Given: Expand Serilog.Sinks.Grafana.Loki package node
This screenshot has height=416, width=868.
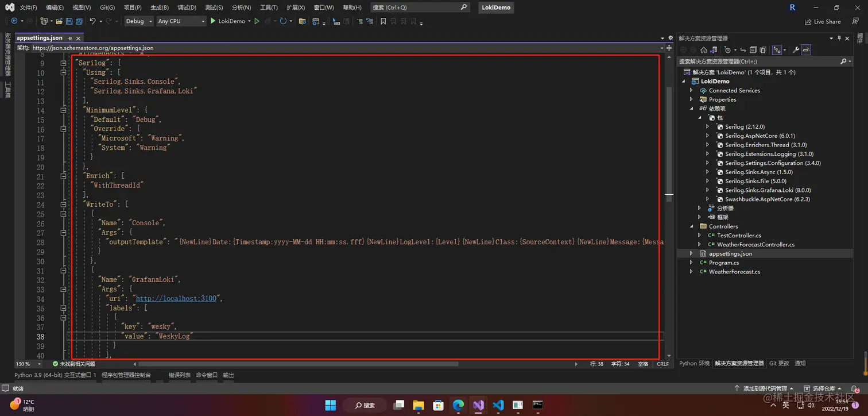Looking at the screenshot, I should pos(708,190).
